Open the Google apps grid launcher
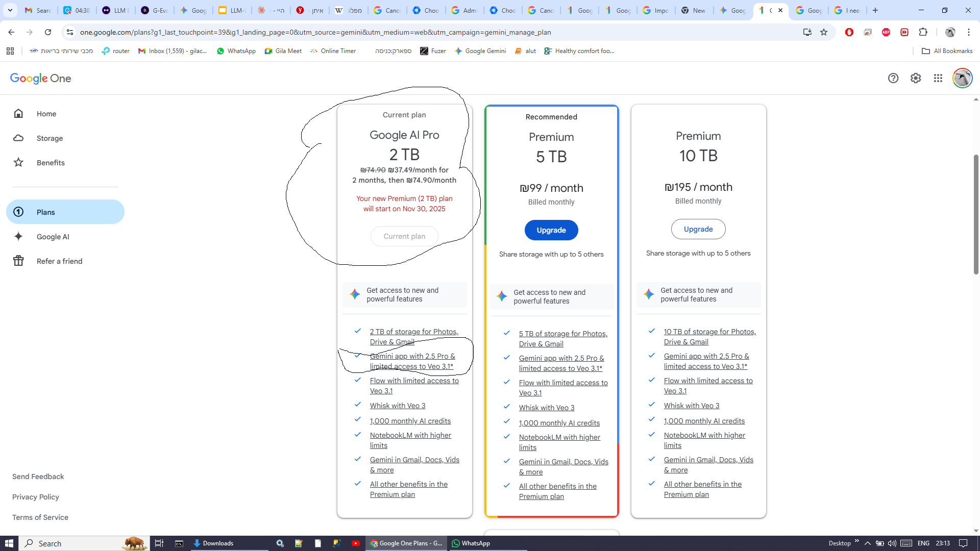This screenshot has height=551, width=980. pyautogui.click(x=938, y=78)
